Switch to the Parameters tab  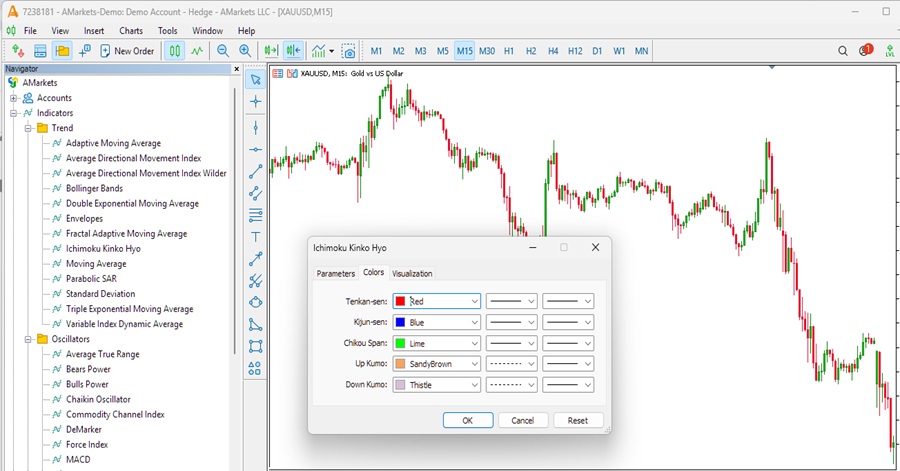pyautogui.click(x=336, y=274)
